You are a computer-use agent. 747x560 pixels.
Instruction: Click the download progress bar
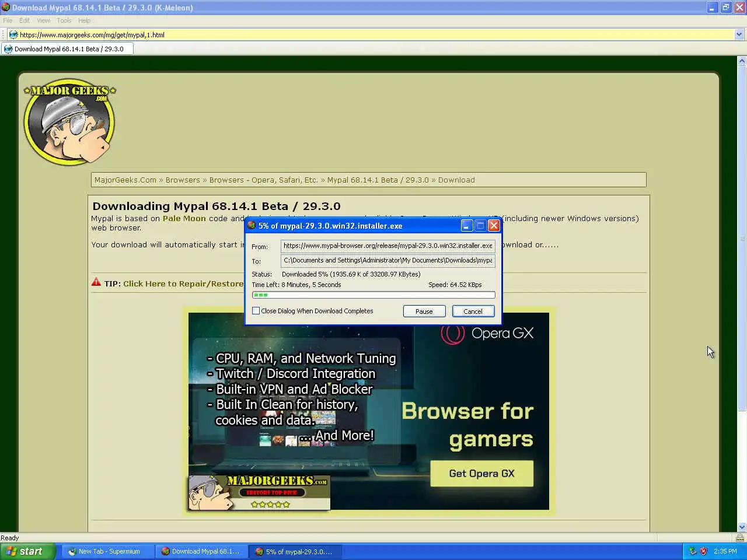(373, 295)
